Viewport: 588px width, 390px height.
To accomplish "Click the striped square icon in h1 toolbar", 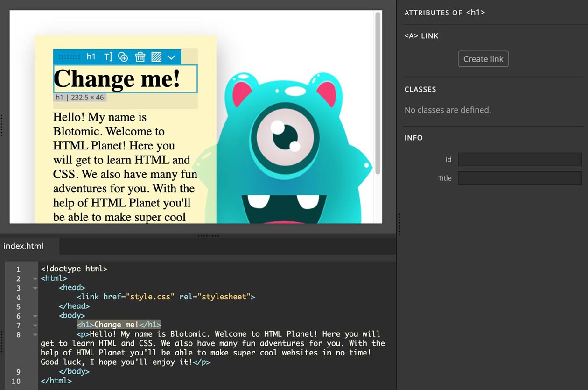I will [x=156, y=57].
